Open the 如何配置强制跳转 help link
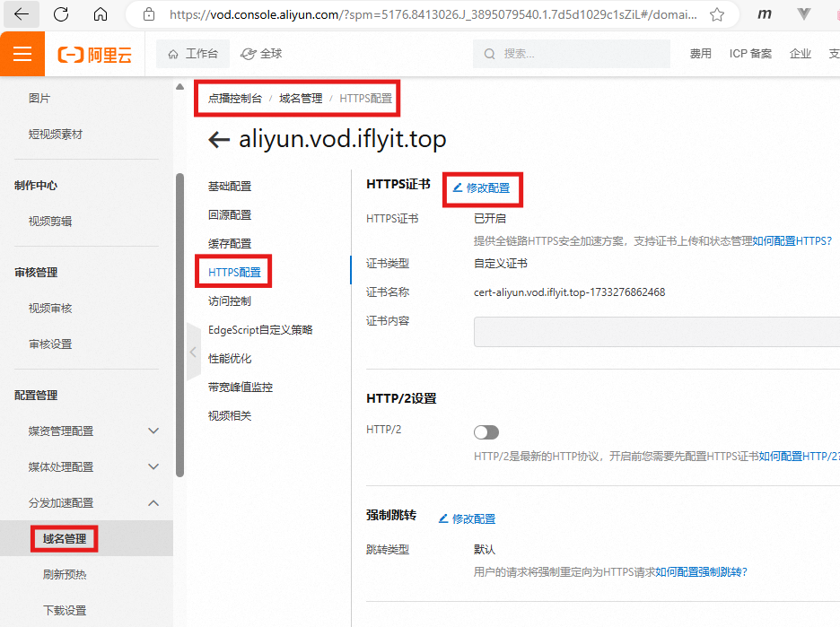Screen dimensions: 840x627 pos(700,571)
